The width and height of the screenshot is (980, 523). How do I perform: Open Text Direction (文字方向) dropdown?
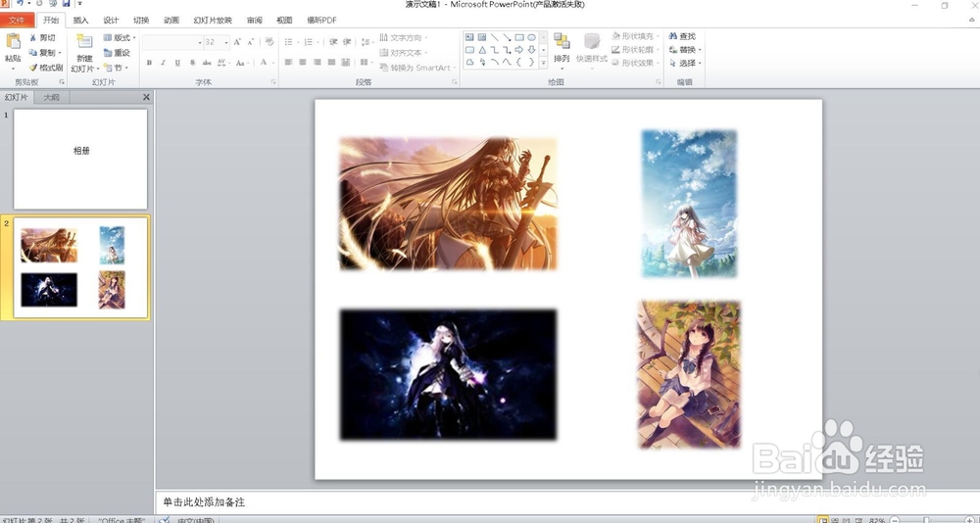[404, 37]
